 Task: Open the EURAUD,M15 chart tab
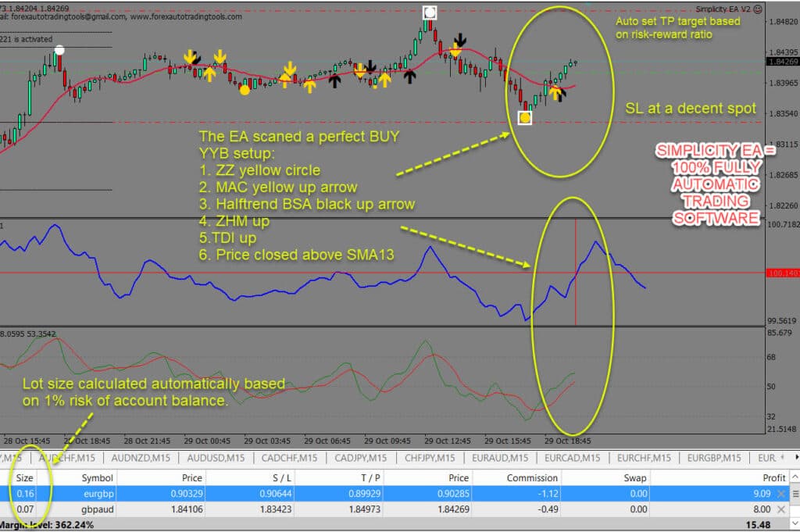pyautogui.click(x=500, y=458)
